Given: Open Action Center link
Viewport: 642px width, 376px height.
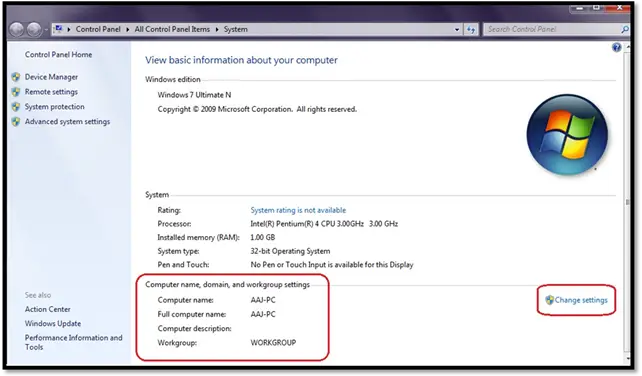Looking at the screenshot, I should point(47,309).
